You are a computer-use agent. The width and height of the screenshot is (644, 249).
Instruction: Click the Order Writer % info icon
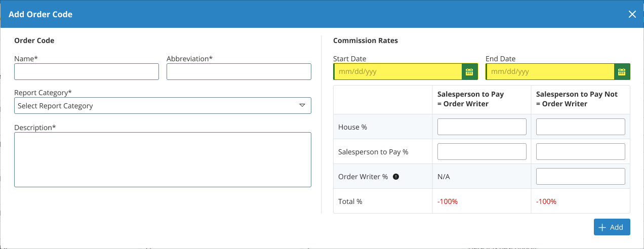click(x=396, y=177)
